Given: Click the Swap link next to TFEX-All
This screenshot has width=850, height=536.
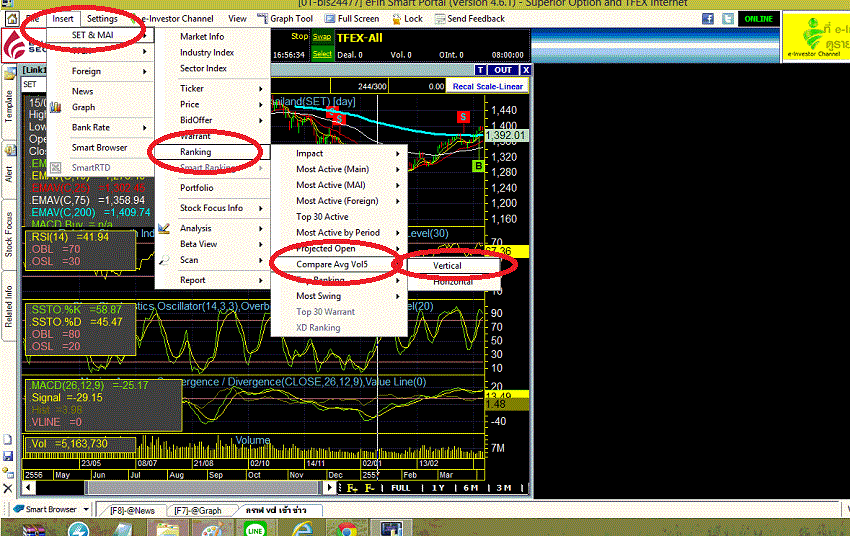Looking at the screenshot, I should click(x=321, y=37).
